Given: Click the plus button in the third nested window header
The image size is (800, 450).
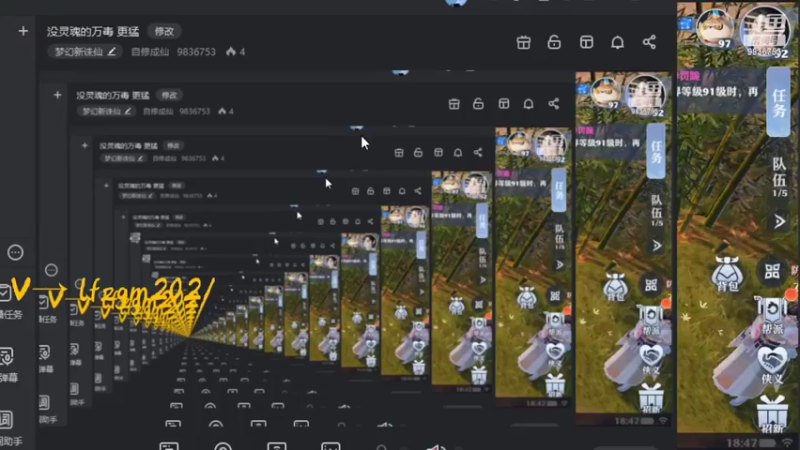Looking at the screenshot, I should (85, 146).
